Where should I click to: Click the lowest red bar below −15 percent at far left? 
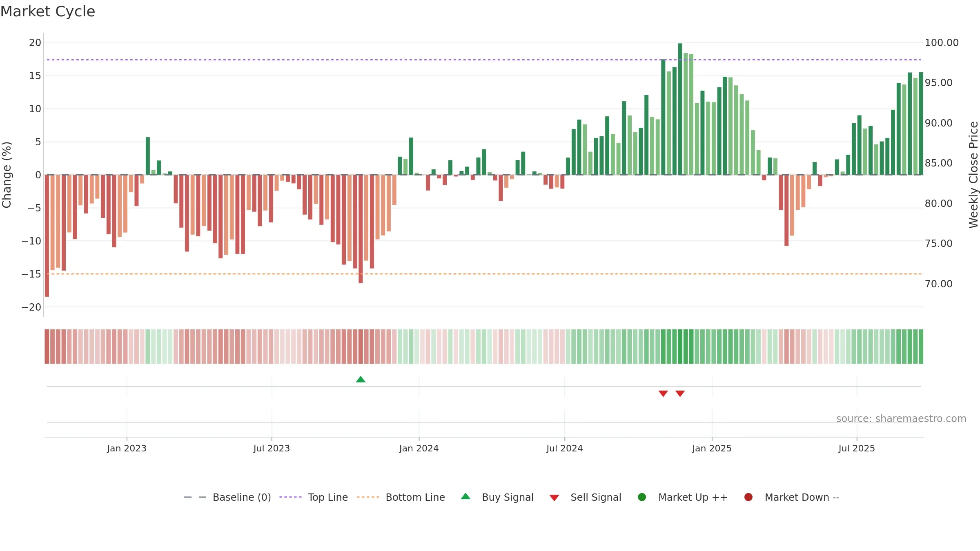(x=47, y=236)
